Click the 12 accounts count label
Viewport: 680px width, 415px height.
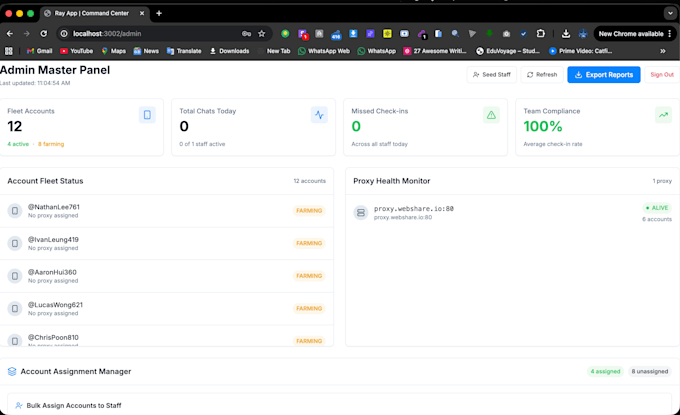coord(310,181)
